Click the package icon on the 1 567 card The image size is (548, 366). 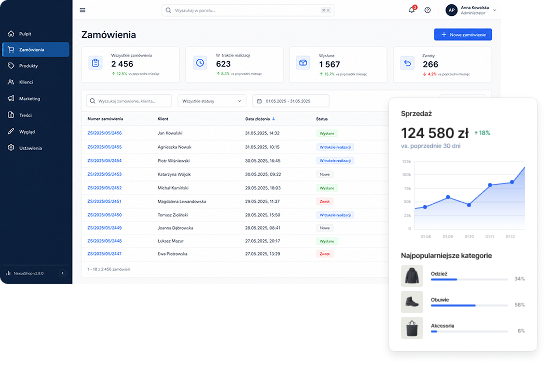[x=303, y=63]
